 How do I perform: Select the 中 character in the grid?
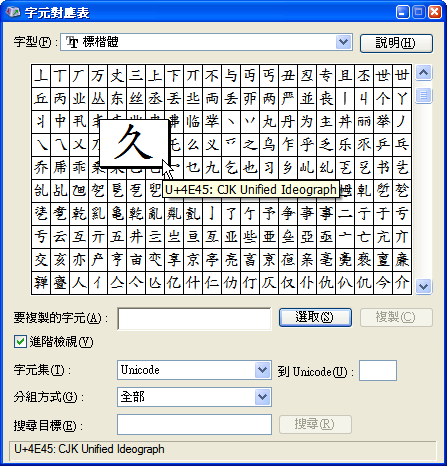click(60, 121)
